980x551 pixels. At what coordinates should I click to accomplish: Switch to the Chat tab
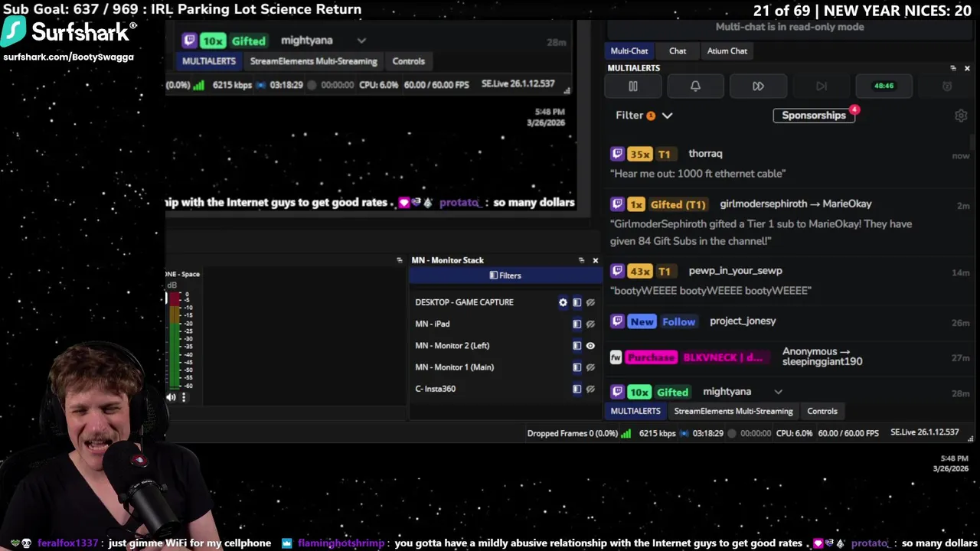678,51
